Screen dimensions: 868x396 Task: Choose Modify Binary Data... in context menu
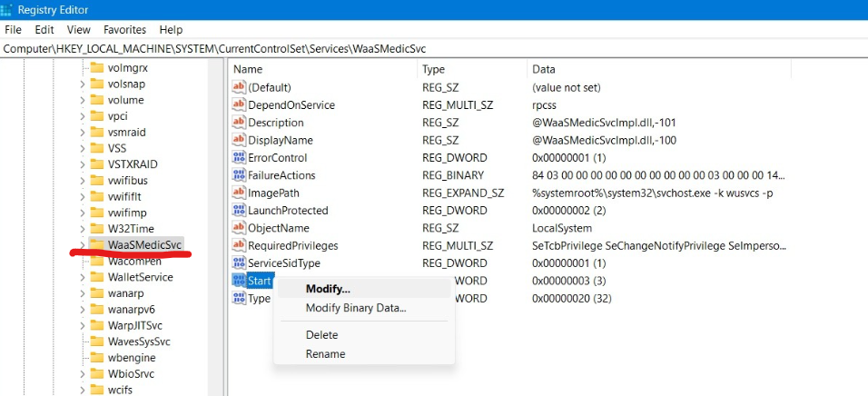(364, 308)
